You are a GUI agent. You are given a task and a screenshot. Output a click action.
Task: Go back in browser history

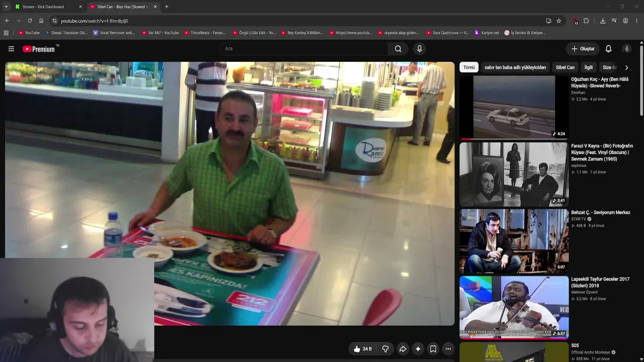coord(7,21)
